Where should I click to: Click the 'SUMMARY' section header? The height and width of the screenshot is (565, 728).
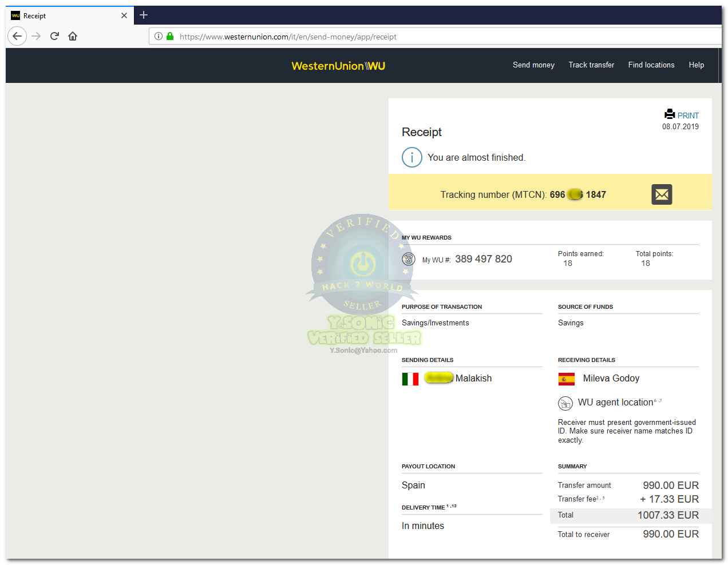[x=572, y=467]
